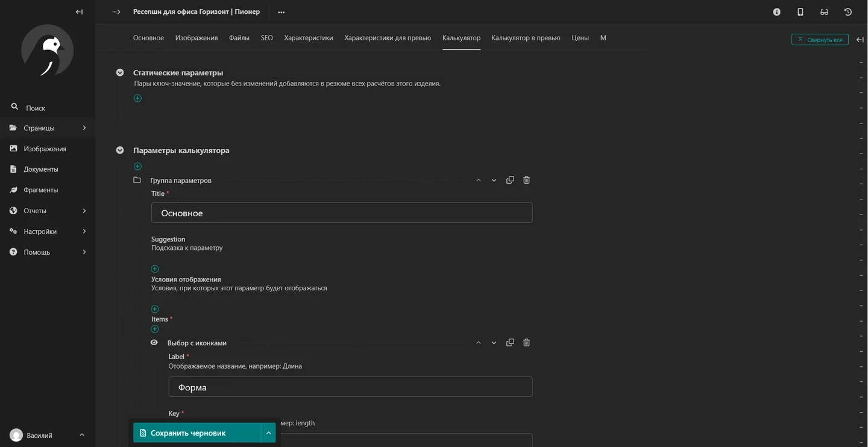Viewport: 868px width, 447px height.
Task: Collapse the Статические параметры section
Action: pyautogui.click(x=120, y=73)
